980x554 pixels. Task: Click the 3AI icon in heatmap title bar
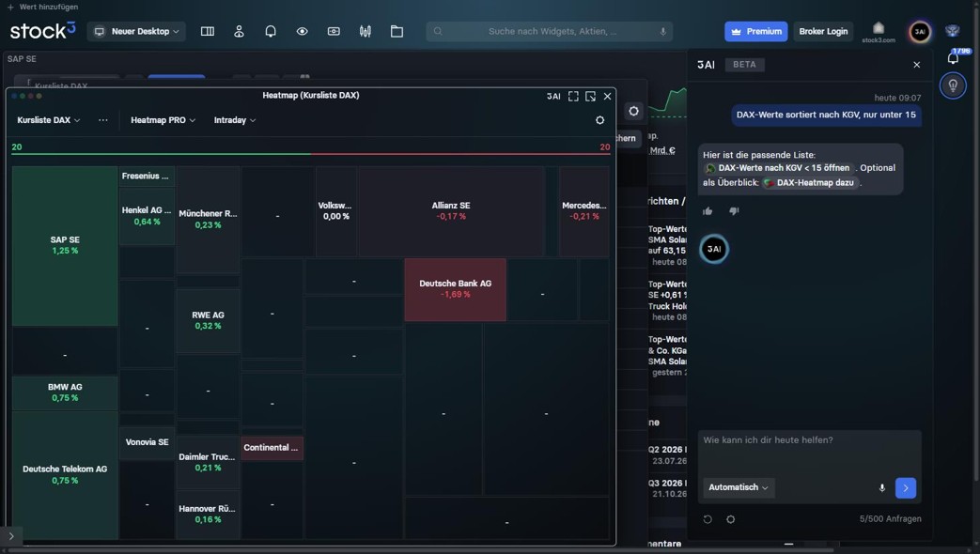pyautogui.click(x=553, y=96)
